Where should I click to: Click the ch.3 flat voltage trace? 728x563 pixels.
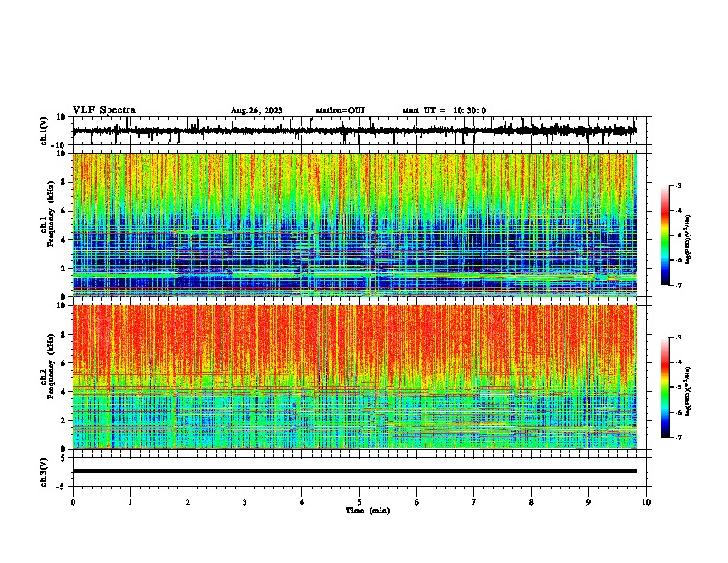pyautogui.click(x=355, y=471)
